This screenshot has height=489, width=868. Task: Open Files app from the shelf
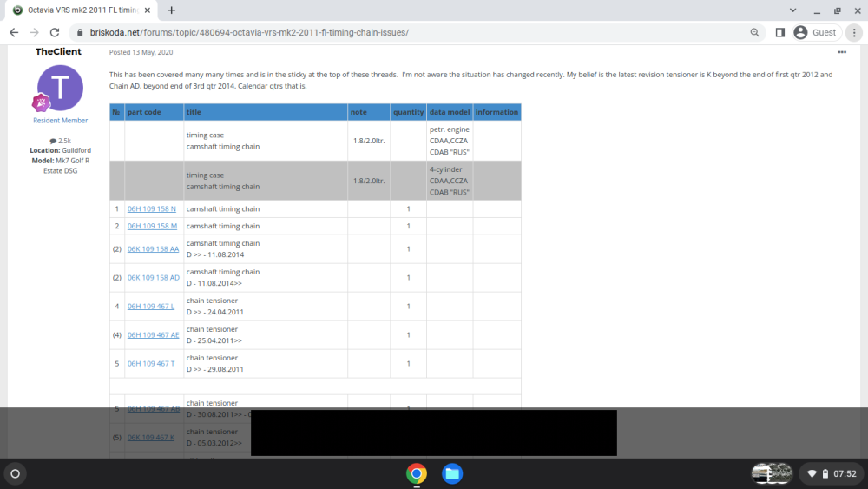[x=452, y=474]
